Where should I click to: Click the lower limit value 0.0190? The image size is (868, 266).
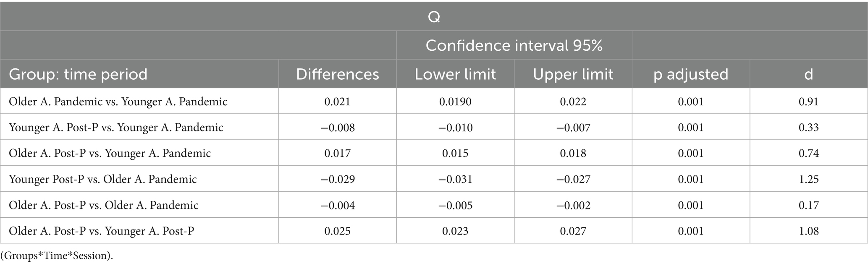click(455, 102)
